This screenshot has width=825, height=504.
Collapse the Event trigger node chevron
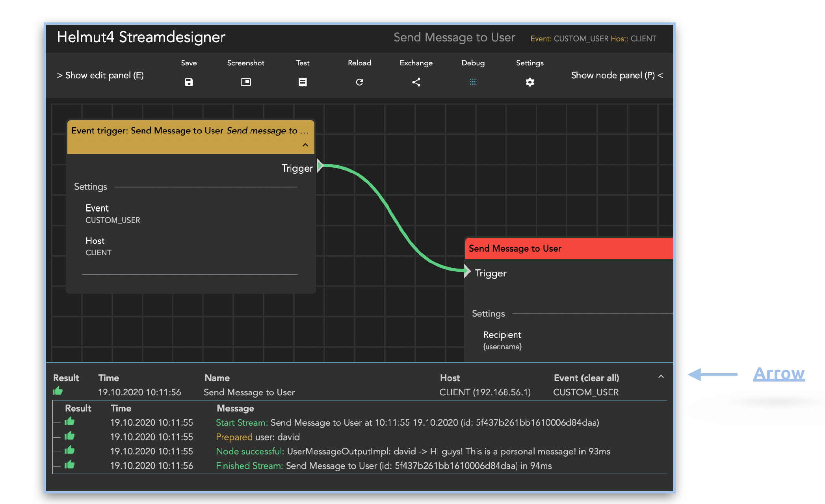305,145
